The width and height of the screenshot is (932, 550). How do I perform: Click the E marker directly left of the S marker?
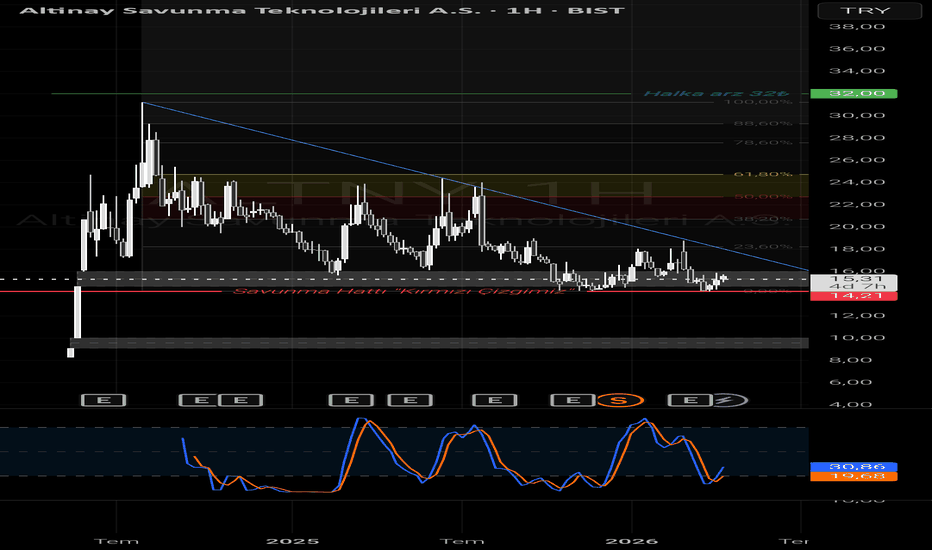(x=573, y=400)
